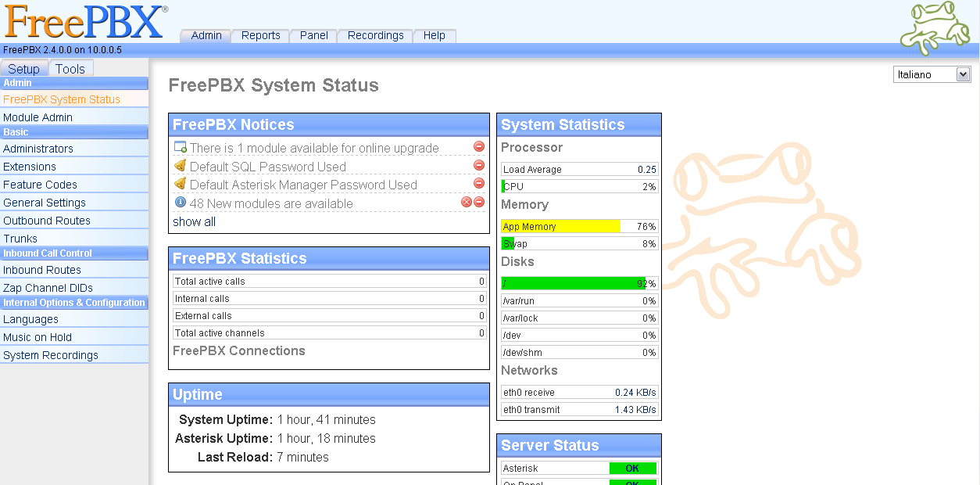The width and height of the screenshot is (980, 485).
Task: Open Zap Channel DIDs in the sidebar
Action: (x=74, y=288)
